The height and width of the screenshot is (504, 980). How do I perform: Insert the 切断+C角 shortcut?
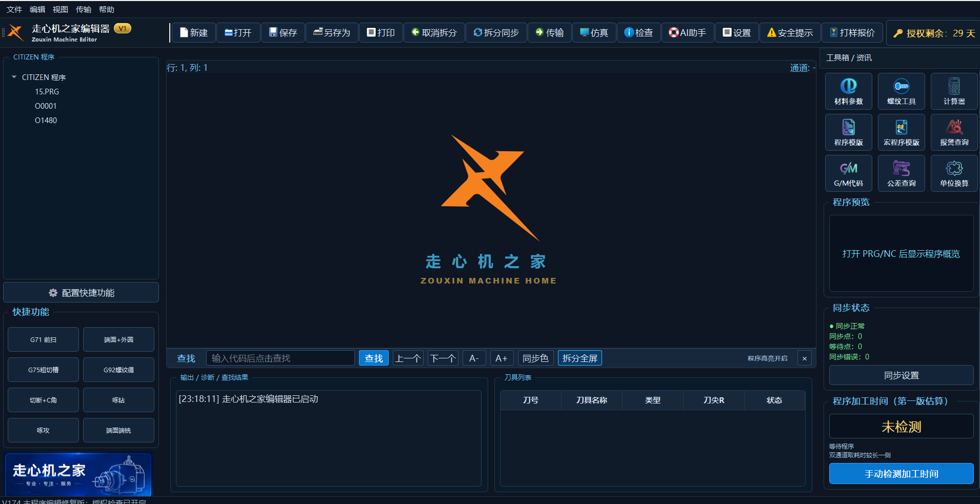[x=43, y=400]
